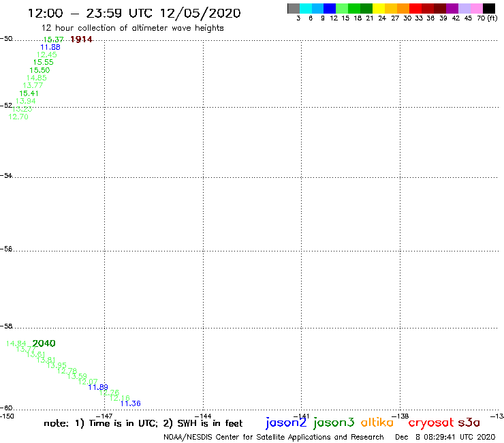Viewport: 504px width, 443px height.
Task: Click the altika satellite legend label
Action: [x=377, y=423]
